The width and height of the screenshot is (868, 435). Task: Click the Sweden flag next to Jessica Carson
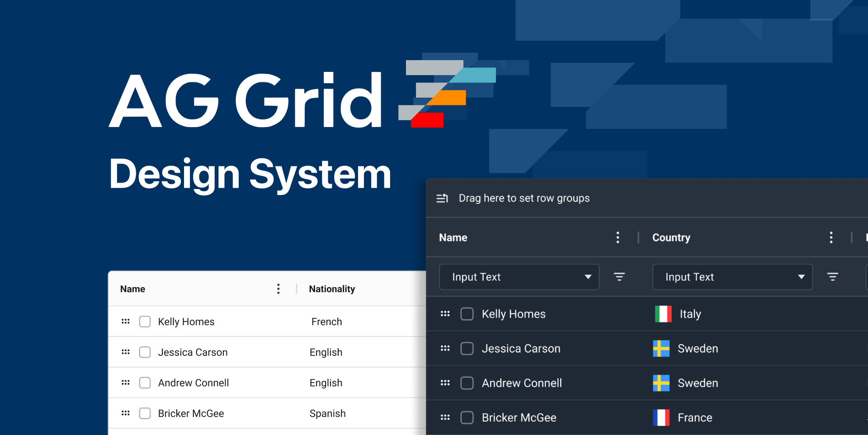click(661, 349)
